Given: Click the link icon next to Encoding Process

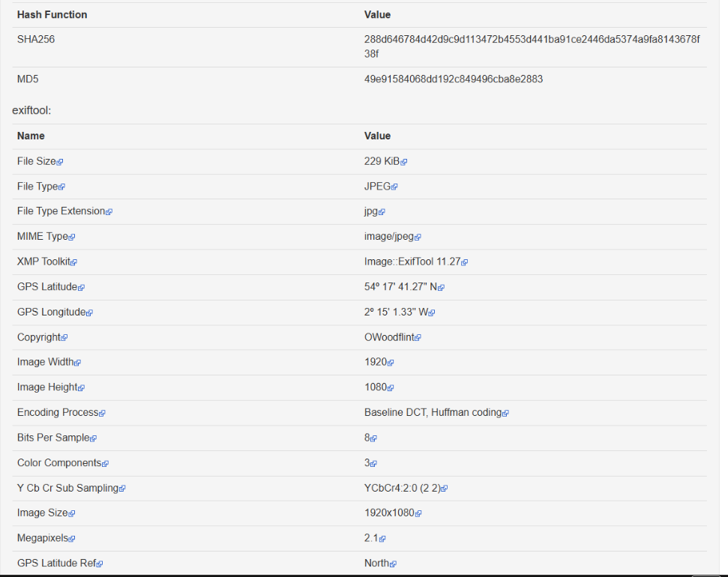Looking at the screenshot, I should coord(102,413).
